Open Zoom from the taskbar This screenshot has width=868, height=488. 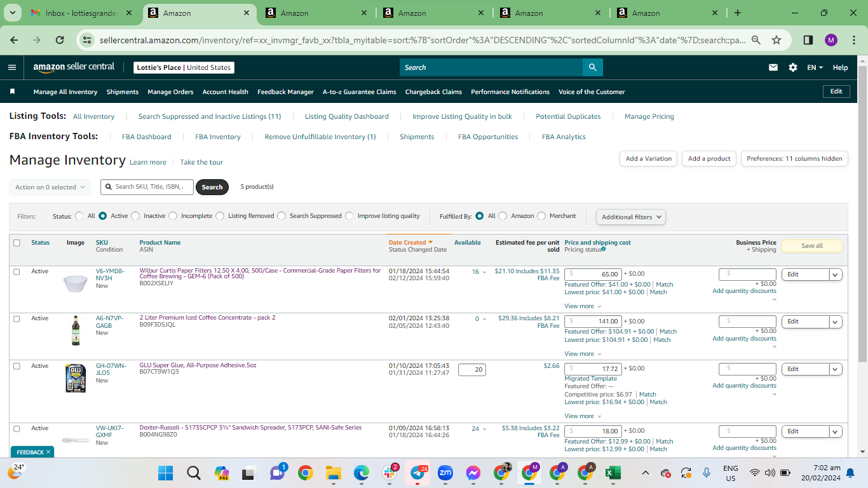(x=445, y=473)
